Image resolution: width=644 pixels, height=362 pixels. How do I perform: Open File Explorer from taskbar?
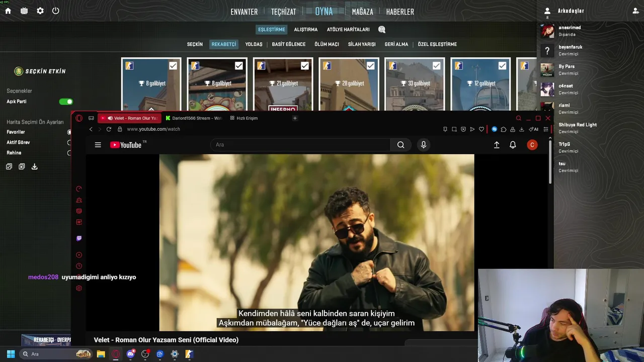pos(101,354)
